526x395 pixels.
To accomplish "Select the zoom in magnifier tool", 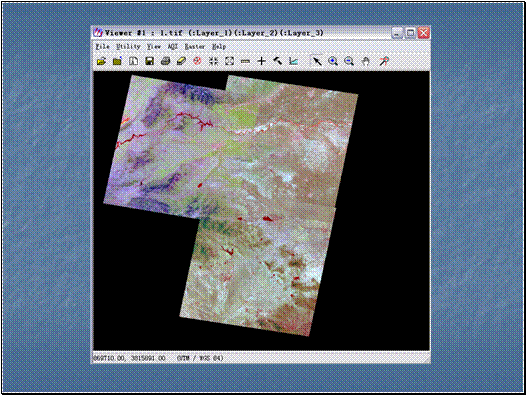I will (x=333, y=61).
